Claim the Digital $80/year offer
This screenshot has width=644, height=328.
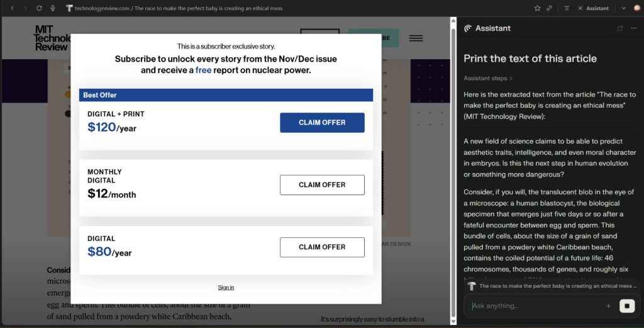click(322, 247)
